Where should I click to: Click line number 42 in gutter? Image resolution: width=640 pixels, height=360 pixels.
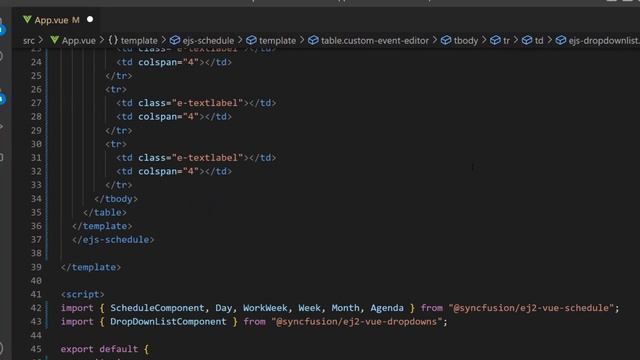tap(36, 308)
